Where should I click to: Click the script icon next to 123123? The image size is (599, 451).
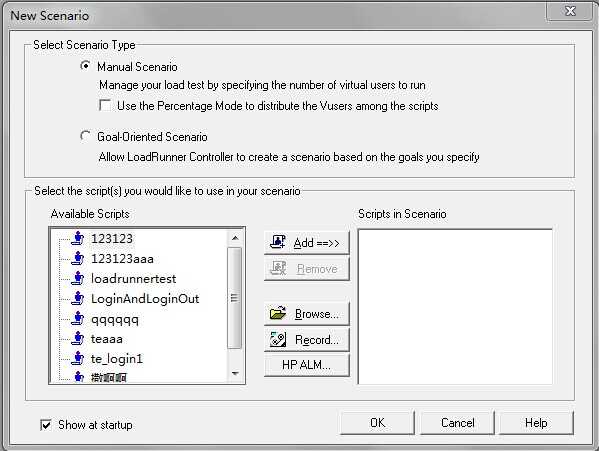point(78,238)
